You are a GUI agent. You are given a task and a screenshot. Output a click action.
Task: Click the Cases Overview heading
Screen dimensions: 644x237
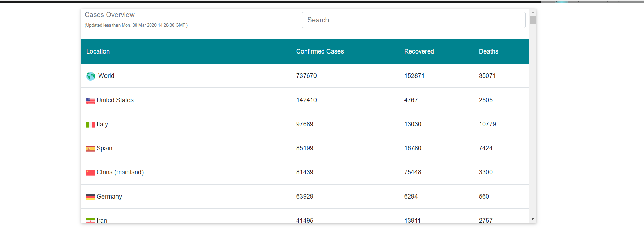pyautogui.click(x=110, y=15)
